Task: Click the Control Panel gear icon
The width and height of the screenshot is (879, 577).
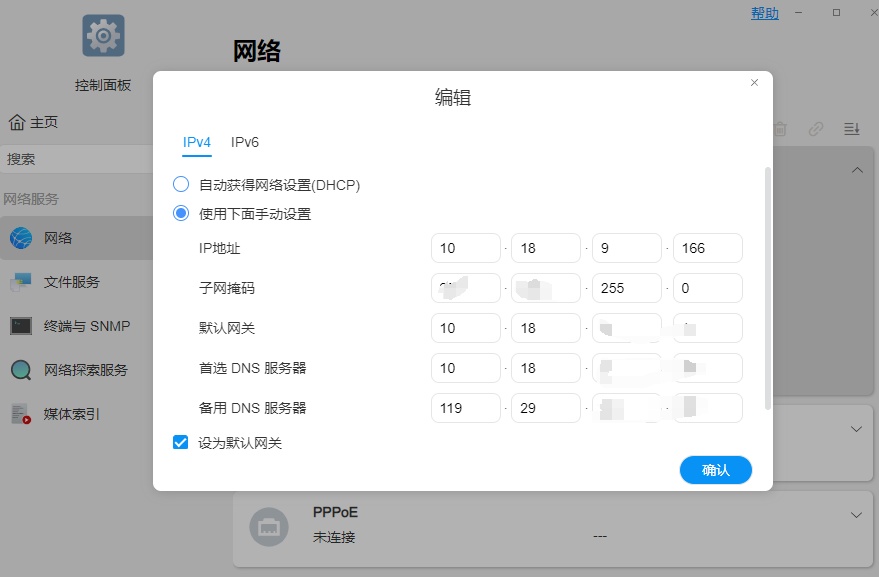Action: click(x=103, y=35)
